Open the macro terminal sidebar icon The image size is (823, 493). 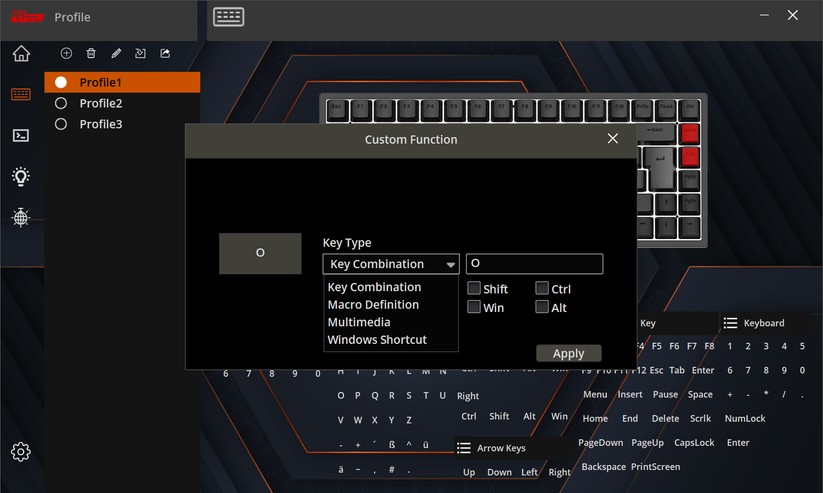click(x=21, y=135)
